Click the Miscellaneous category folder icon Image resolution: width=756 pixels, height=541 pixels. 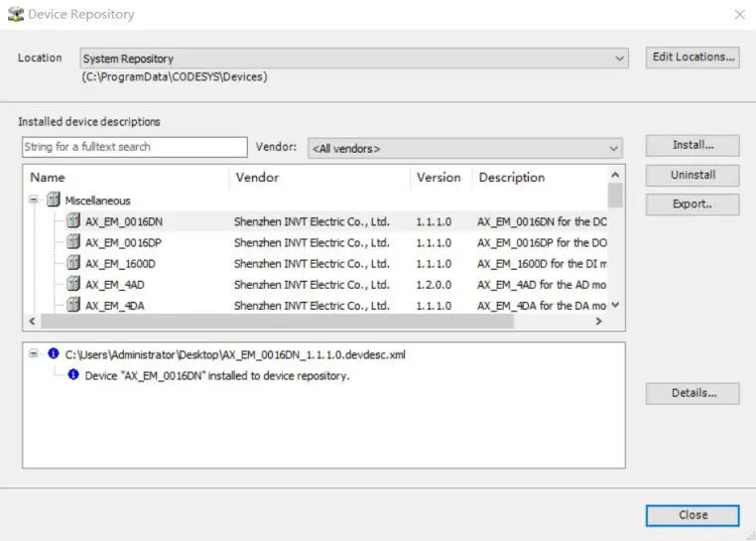tap(54, 200)
